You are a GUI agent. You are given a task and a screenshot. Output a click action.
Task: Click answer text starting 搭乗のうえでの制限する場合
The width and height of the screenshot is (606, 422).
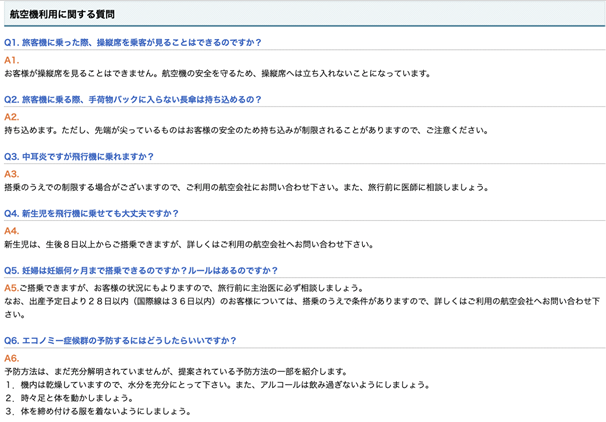pyautogui.click(x=246, y=187)
